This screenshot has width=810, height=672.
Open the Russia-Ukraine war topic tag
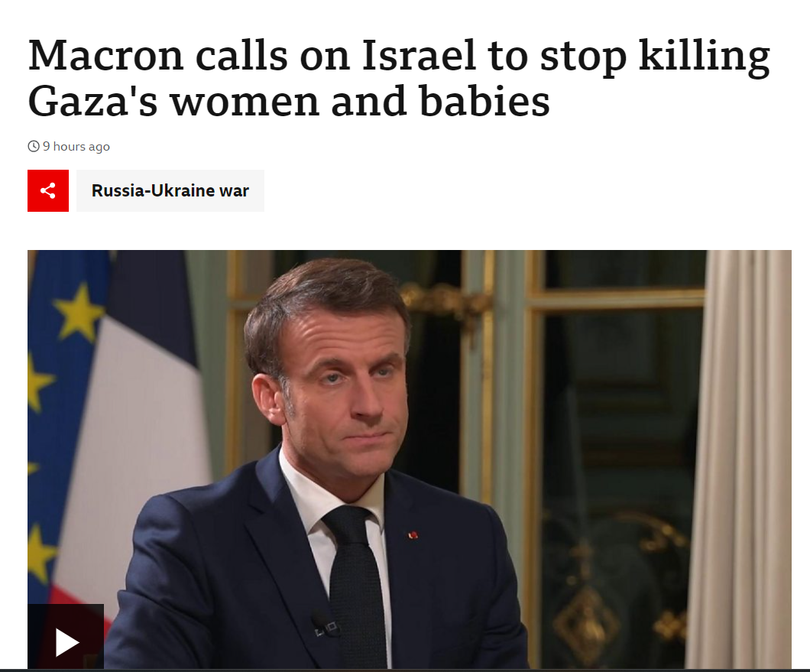[170, 191]
